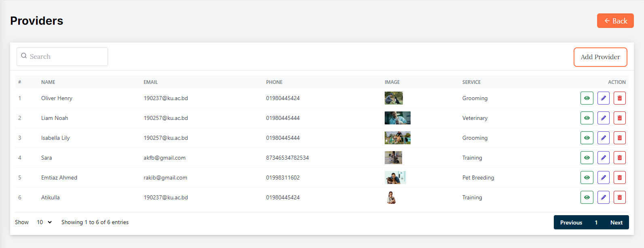
Task: Delete provider Oliver Henry
Action: coord(619,98)
